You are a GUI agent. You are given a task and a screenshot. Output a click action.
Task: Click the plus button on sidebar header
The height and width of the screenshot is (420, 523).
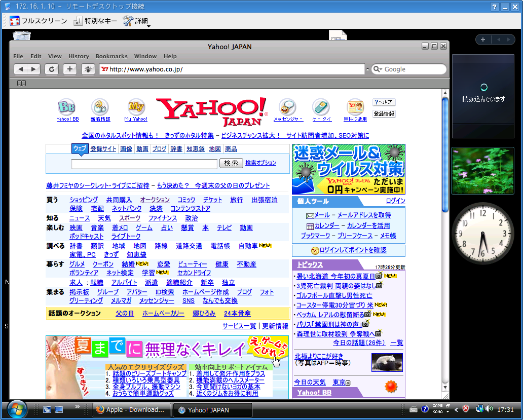[x=482, y=40]
